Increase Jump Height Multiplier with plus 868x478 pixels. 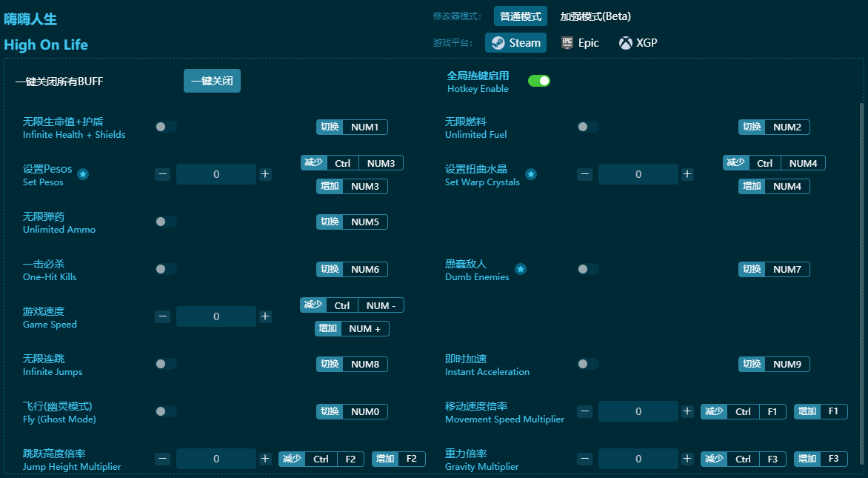tap(265, 459)
